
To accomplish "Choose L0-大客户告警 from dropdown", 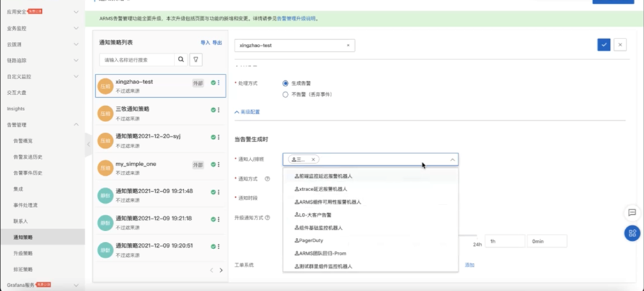I will click(370, 214).
